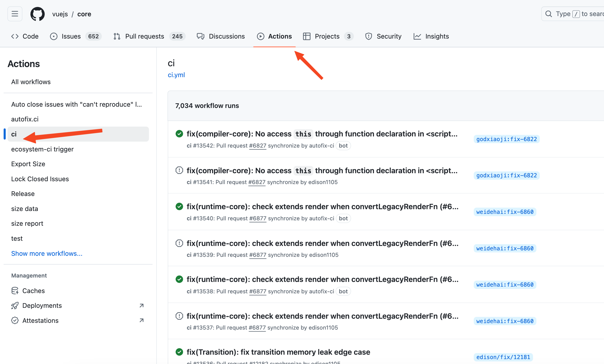This screenshot has width=604, height=364.
Task: Click the Attestations verified icon
Action: pos(15,321)
